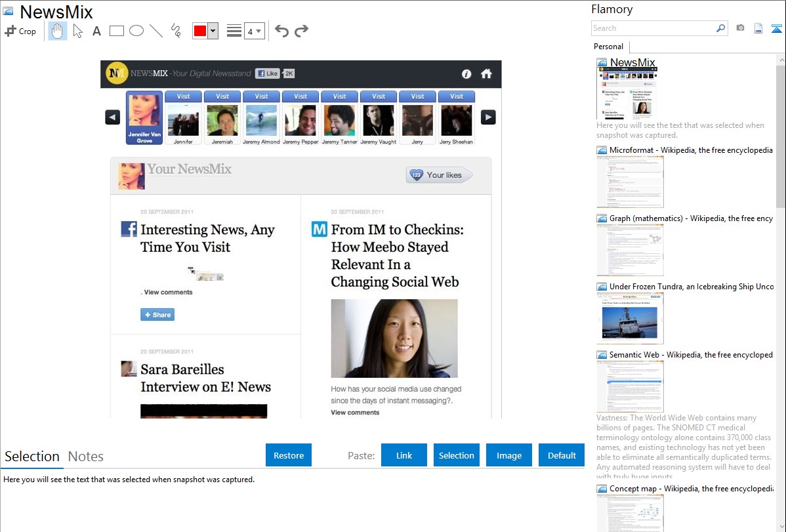Viewport: 786px width, 532px height.
Task: Click the Search input field
Action: click(654, 28)
